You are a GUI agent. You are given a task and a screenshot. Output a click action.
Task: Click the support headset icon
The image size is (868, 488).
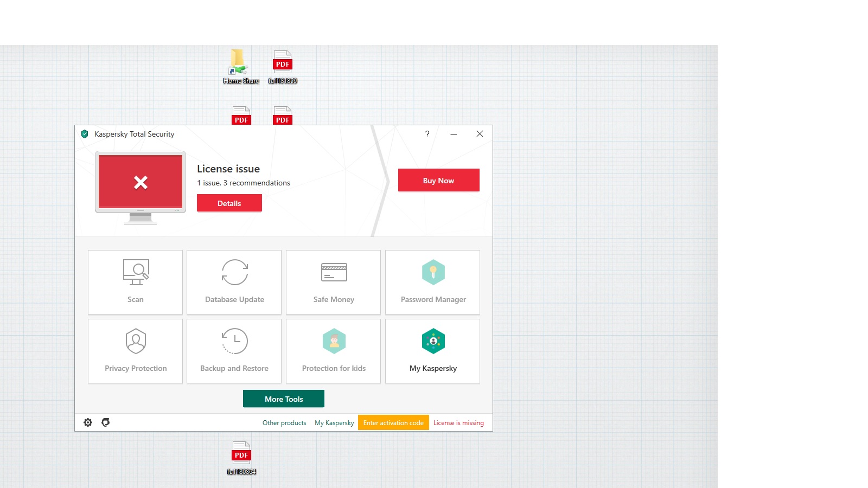pyautogui.click(x=106, y=422)
